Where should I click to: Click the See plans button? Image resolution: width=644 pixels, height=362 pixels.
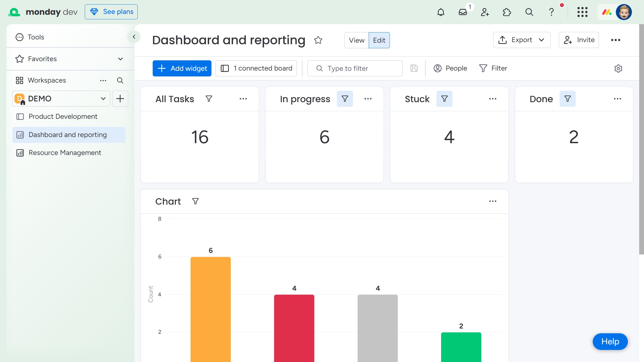click(111, 12)
